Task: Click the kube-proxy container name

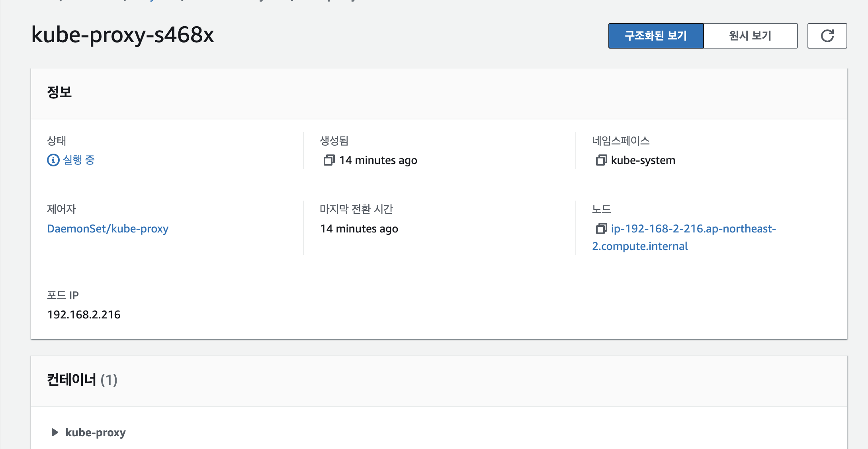Action: [x=96, y=432]
